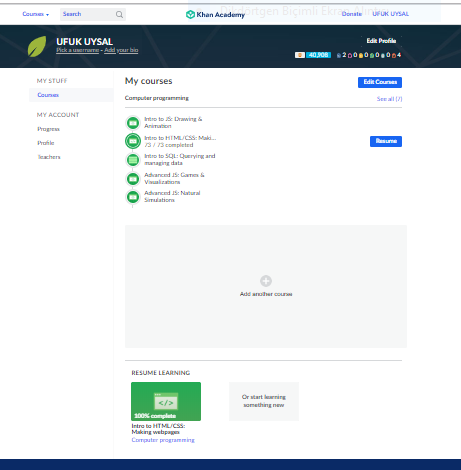Screen dimensions: 461x470
Task: Open Progress in the My Account sidebar
Action: click(x=48, y=129)
